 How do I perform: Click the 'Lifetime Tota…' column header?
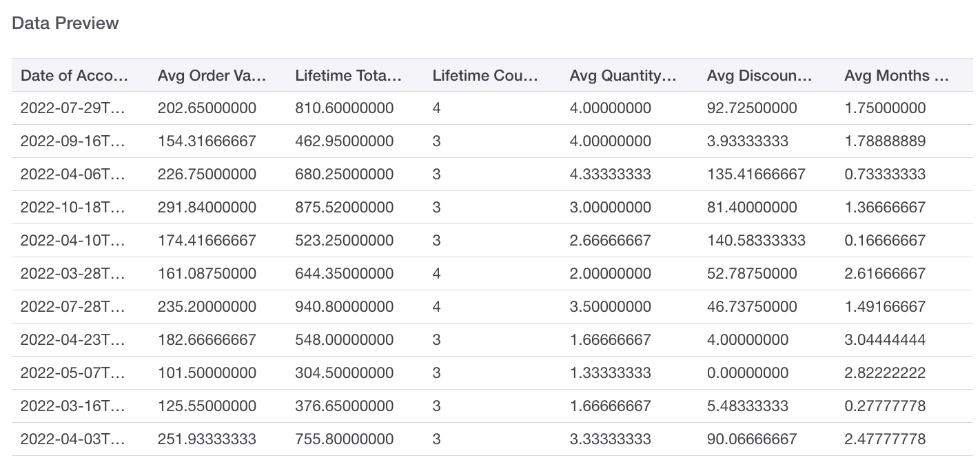(x=349, y=75)
